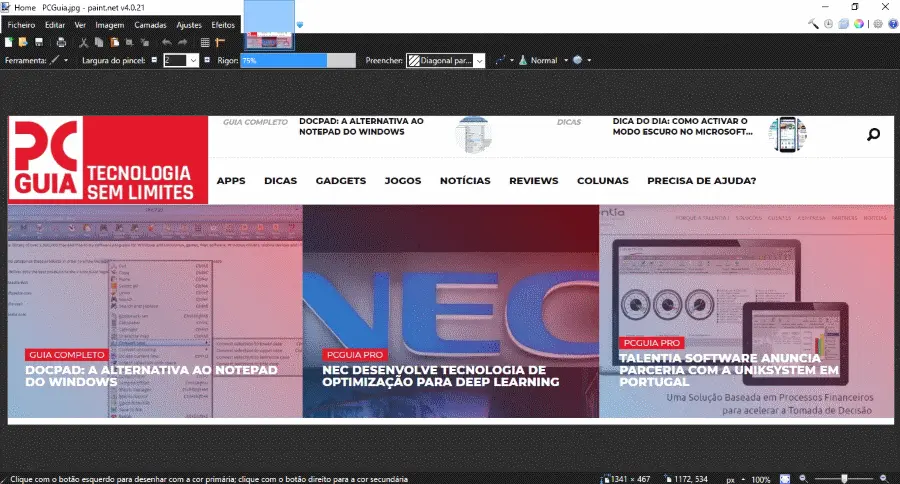The image size is (900, 484).
Task: Paste from clipboard icon
Action: tap(114, 42)
